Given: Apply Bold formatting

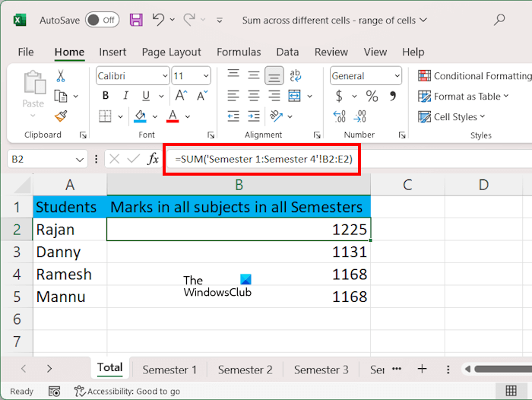Looking at the screenshot, I should (106, 96).
